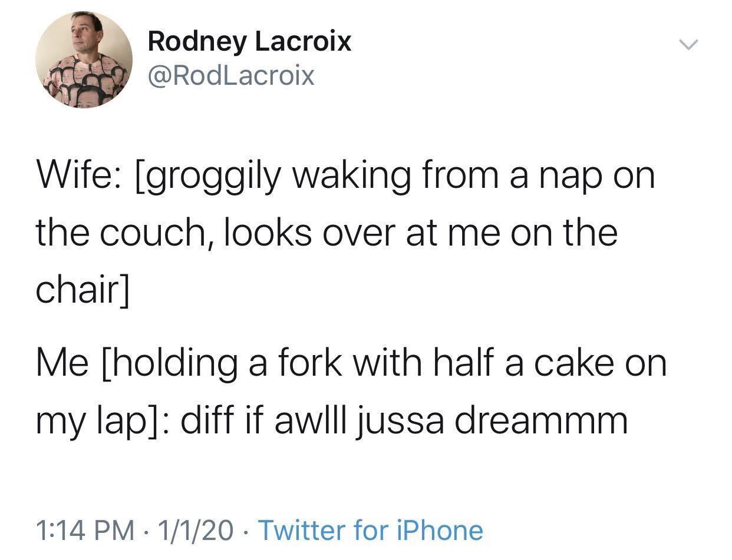Click the 1:14 PM timestamp
The image size is (732, 560).
click(84, 530)
